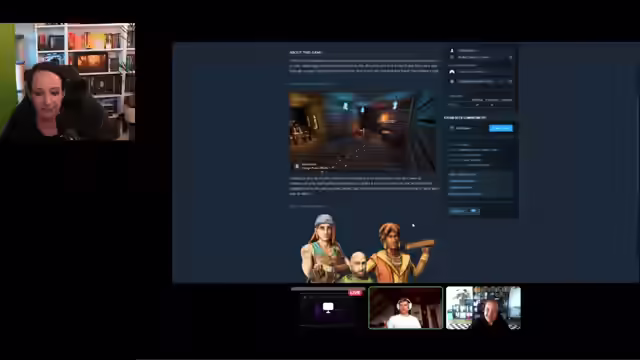Select the webcam tile of the bald man
The width and height of the screenshot is (640, 360).
click(x=483, y=308)
